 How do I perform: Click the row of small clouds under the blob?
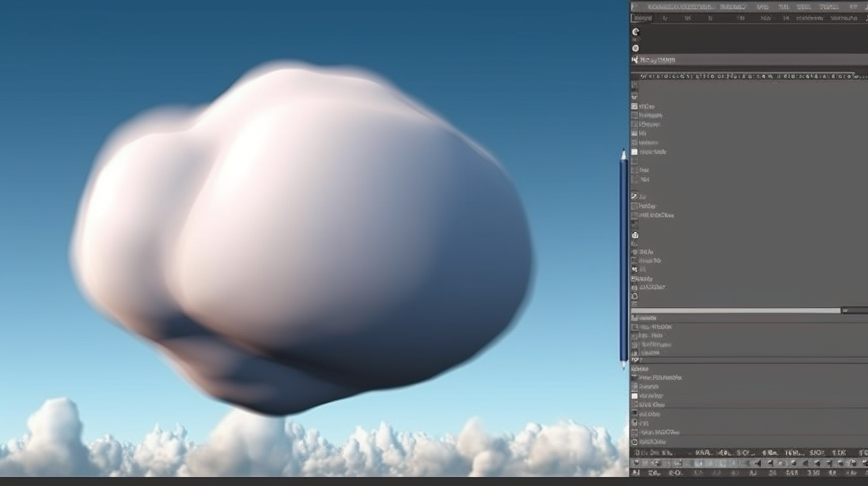[x=313, y=438]
